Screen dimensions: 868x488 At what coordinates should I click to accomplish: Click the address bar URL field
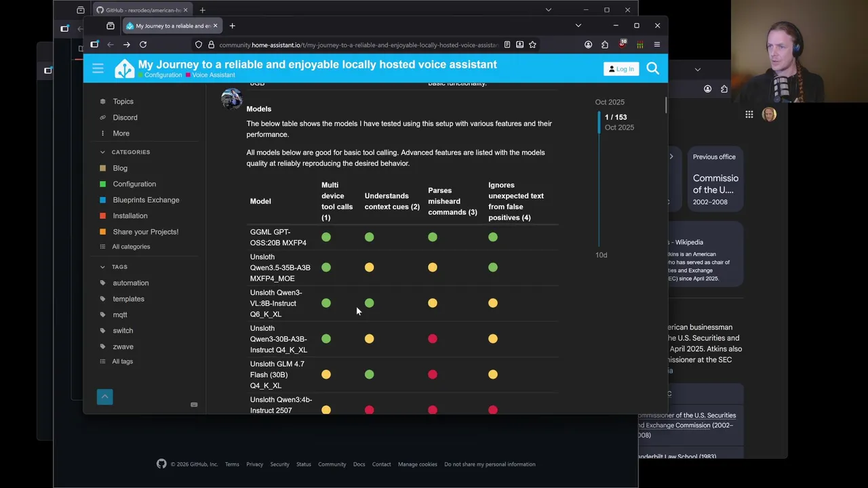pos(358,45)
